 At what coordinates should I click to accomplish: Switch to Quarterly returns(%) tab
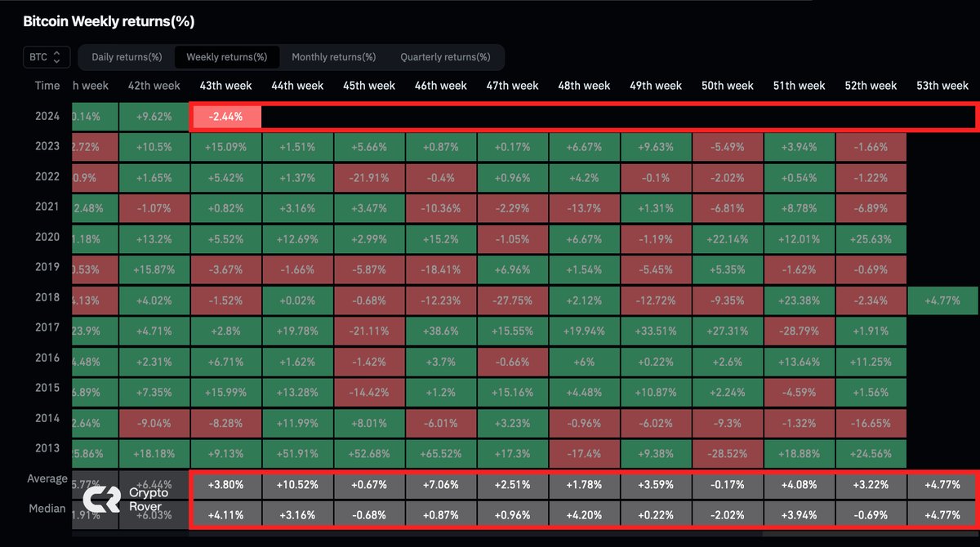445,57
